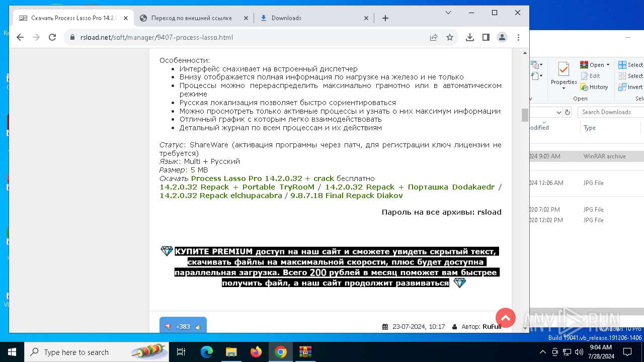Open Task View on the taskbar

[181, 352]
